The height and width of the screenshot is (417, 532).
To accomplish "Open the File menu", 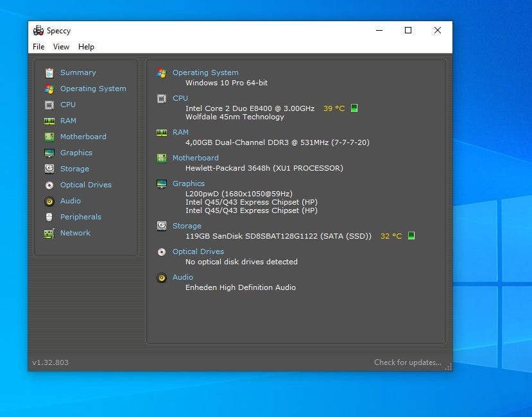I will (39, 47).
